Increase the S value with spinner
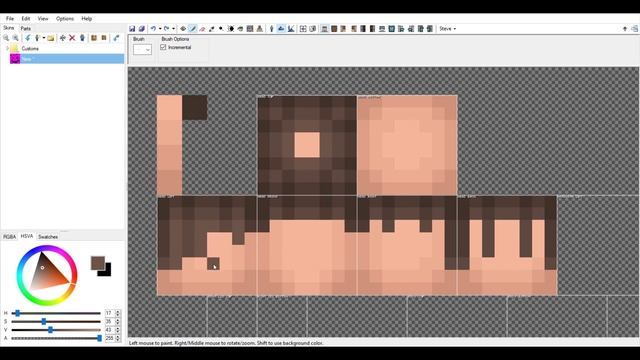640x360 pixels. pyautogui.click(x=118, y=320)
